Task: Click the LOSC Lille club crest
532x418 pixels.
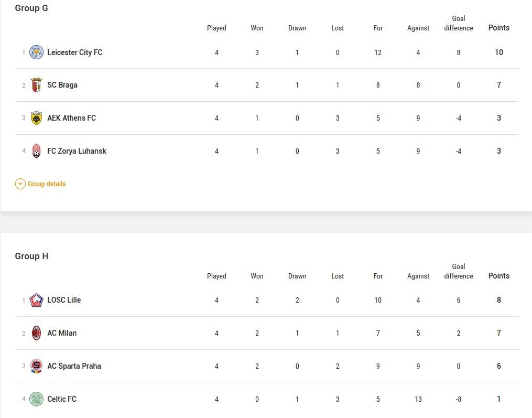Action: [x=36, y=300]
